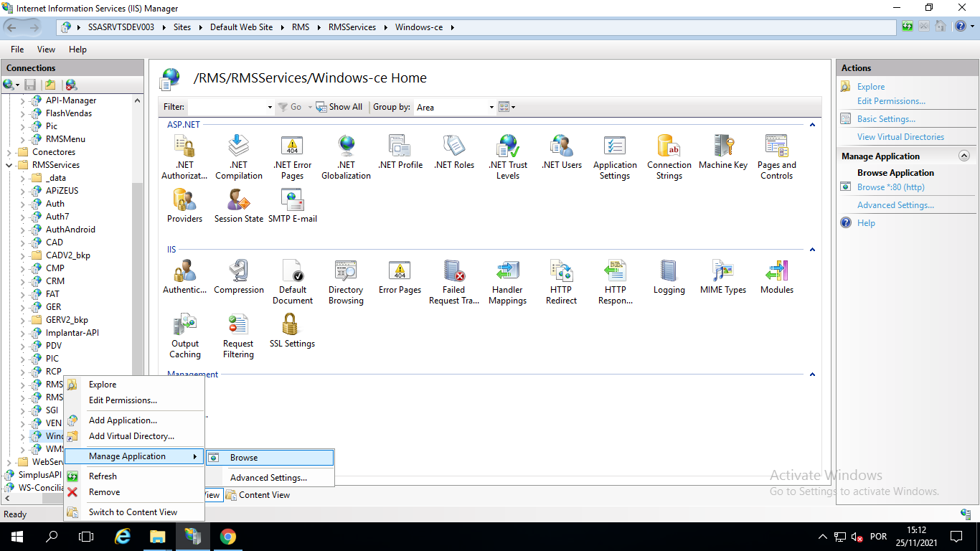Viewport: 980px width, 551px height.
Task: Open Default Document feature
Action: pos(293,282)
